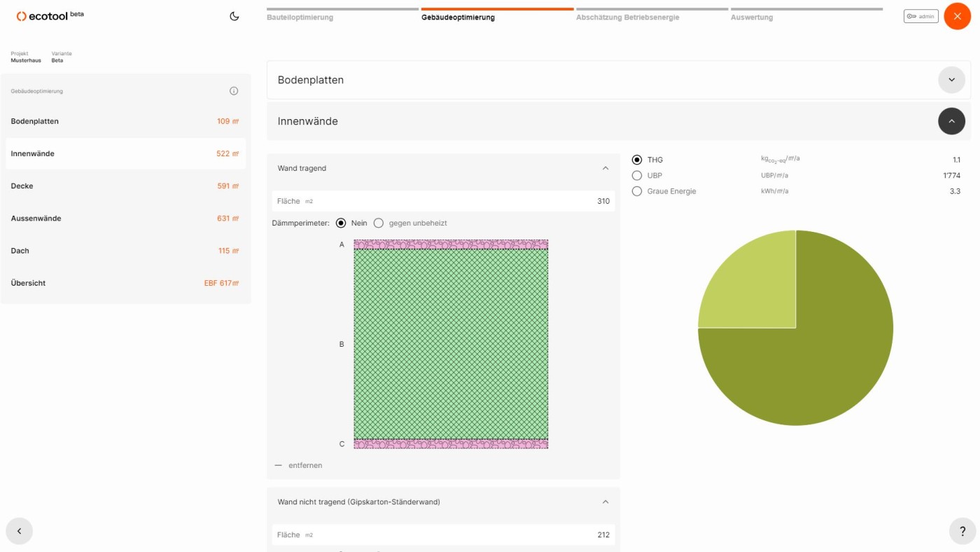
Task: Choose 'gegen unbeheizt' for Dämmperimeter
Action: click(x=379, y=223)
